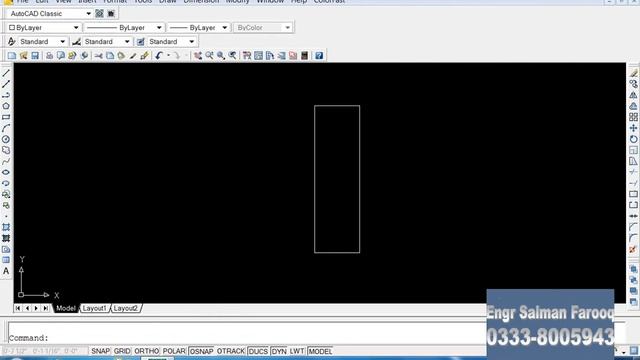640x360 pixels.
Task: Go to last layout tab arrow
Action: click(x=46, y=308)
